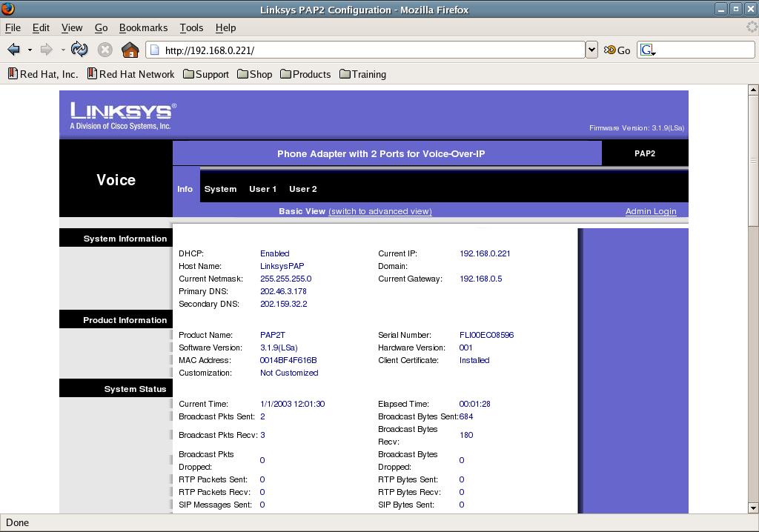Click the switch to advanced view link
759x532 pixels.
(x=379, y=211)
